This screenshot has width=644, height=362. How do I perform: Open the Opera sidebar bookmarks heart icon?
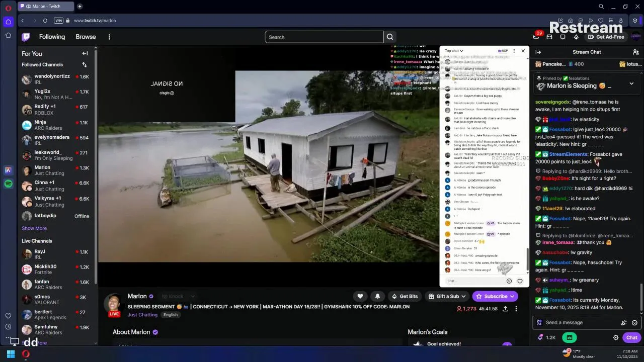[8, 316]
